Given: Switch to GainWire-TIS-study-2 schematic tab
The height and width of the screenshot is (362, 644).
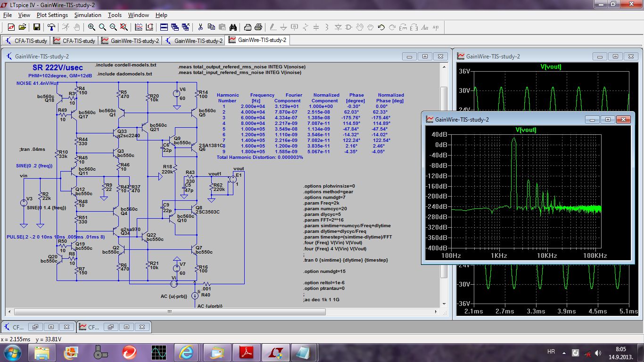Looking at the screenshot, I should [x=194, y=41].
